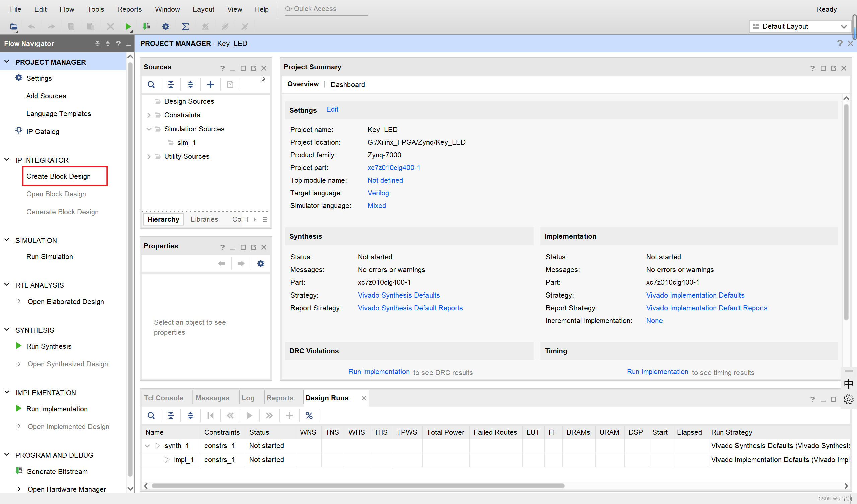Expand the Constraints folder in Sources
Viewport: 857px width, 504px height.
coord(149,115)
